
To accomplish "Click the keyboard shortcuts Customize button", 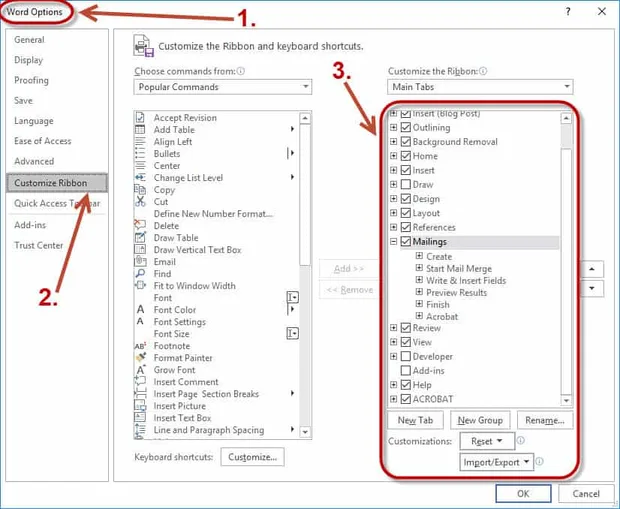I will (x=252, y=457).
